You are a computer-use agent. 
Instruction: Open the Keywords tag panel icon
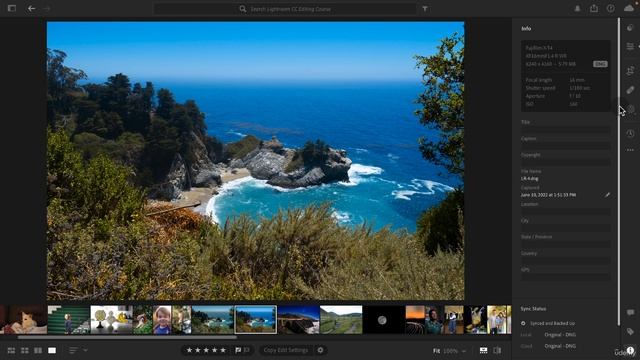click(631, 331)
